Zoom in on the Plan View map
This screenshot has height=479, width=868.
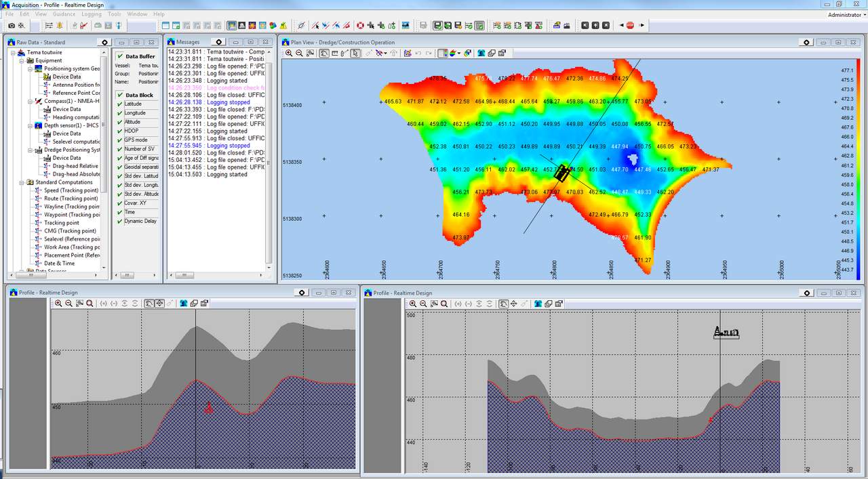click(289, 53)
